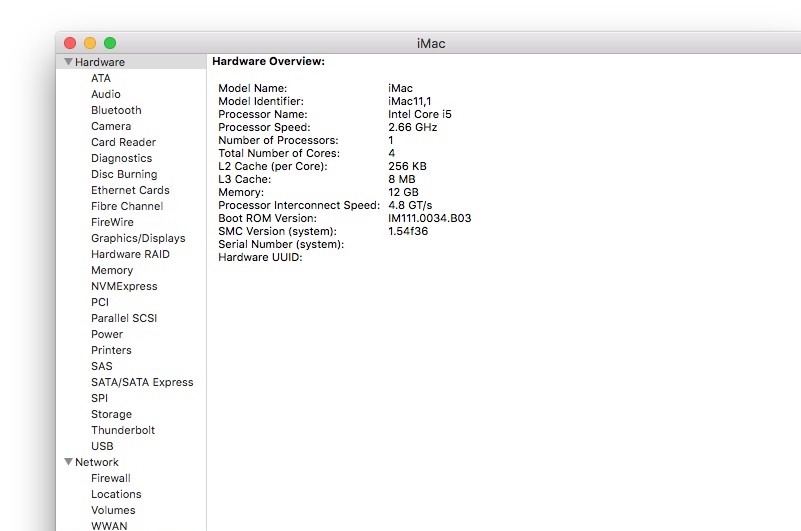Click the Number of Processors label

(278, 140)
